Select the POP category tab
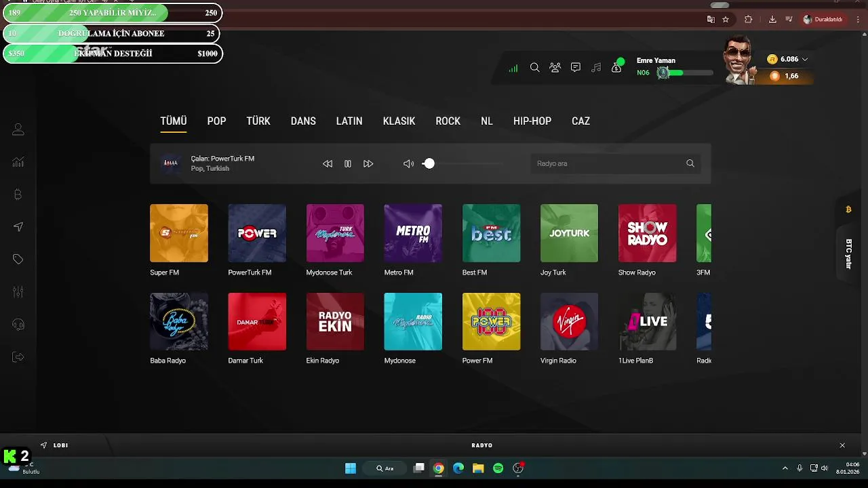The height and width of the screenshot is (488, 868). click(x=216, y=121)
